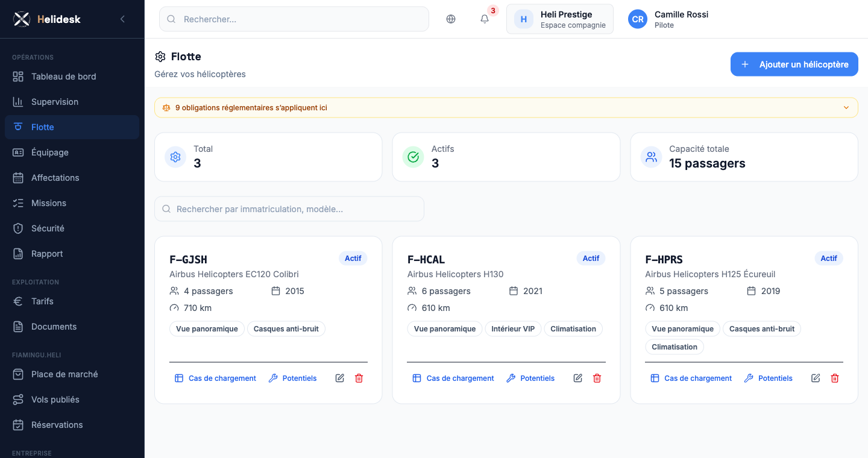Open Cas de chargement for F-HPRS
This screenshot has width=868, height=458.
pos(691,378)
